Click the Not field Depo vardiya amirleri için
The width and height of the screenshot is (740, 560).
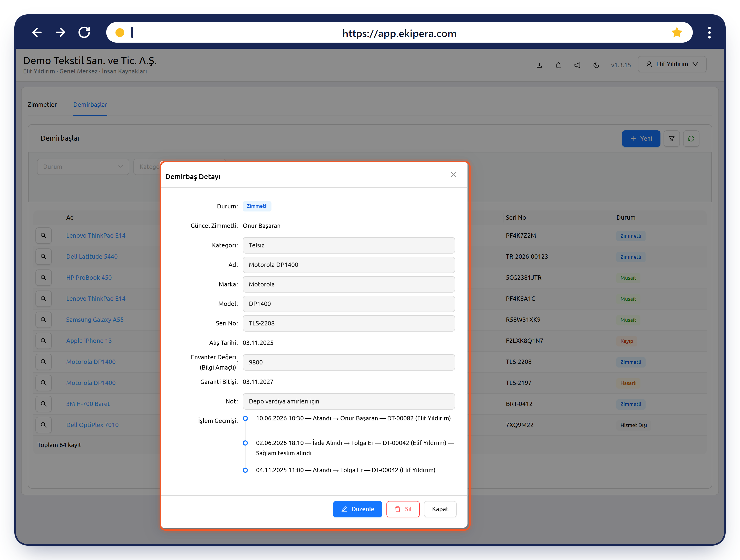tap(349, 401)
